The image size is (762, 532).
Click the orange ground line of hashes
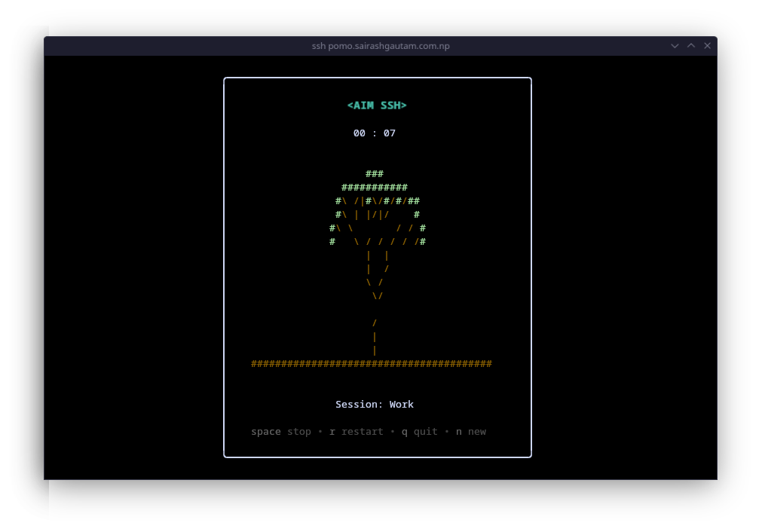pos(372,364)
